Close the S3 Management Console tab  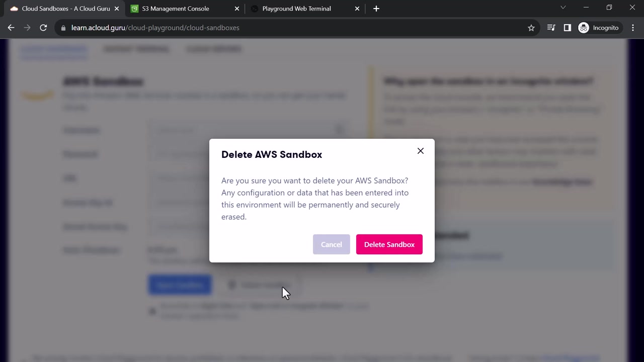(x=237, y=9)
